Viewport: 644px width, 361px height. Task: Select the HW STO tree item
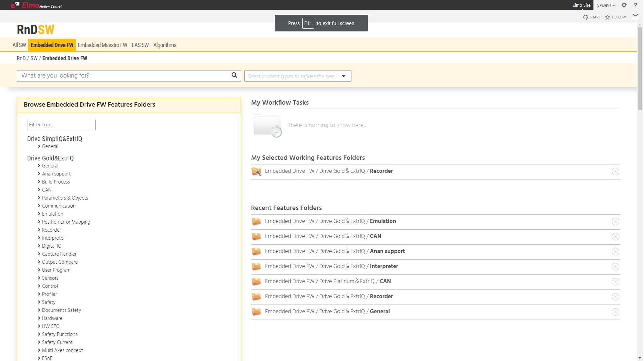coord(51,326)
